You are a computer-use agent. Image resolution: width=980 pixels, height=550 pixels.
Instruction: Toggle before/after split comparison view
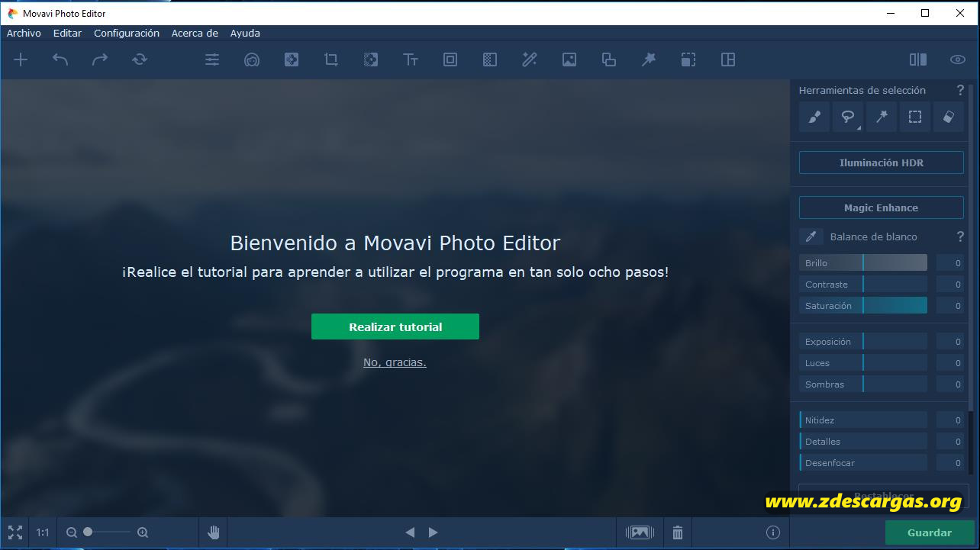pyautogui.click(x=918, y=60)
